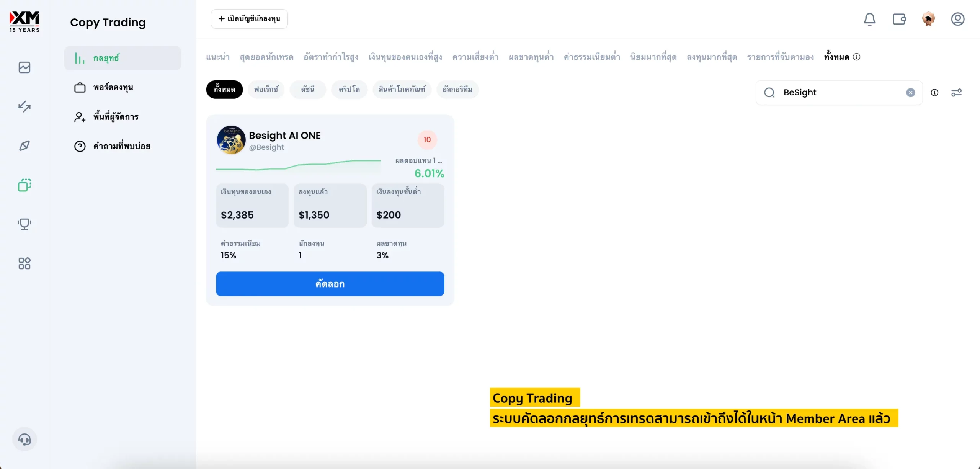Click the BeSight search input field

tap(838, 93)
